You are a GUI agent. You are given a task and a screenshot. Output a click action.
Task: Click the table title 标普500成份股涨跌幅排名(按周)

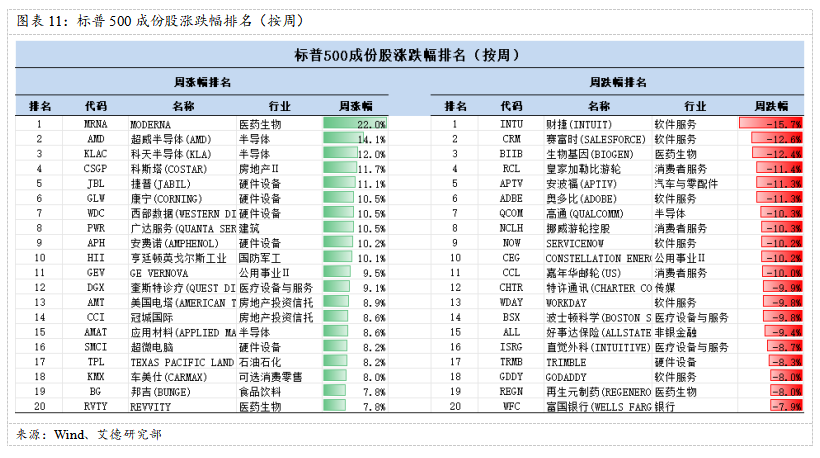click(x=406, y=55)
